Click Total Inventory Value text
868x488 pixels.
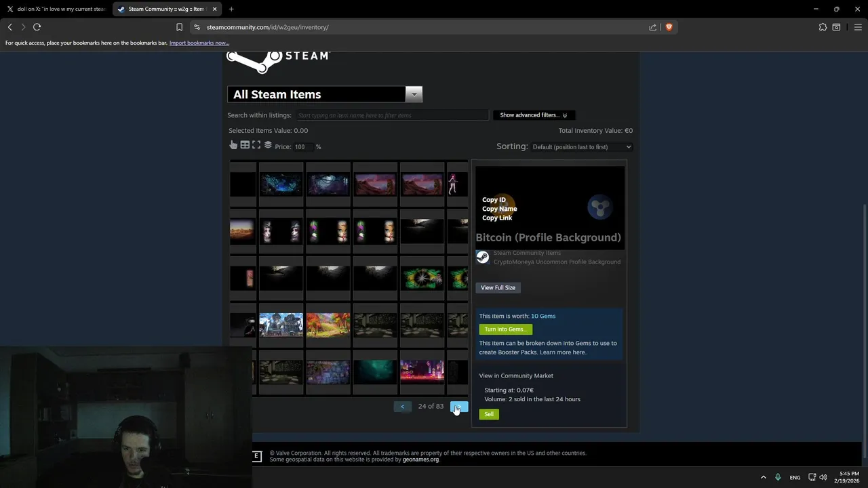point(595,131)
